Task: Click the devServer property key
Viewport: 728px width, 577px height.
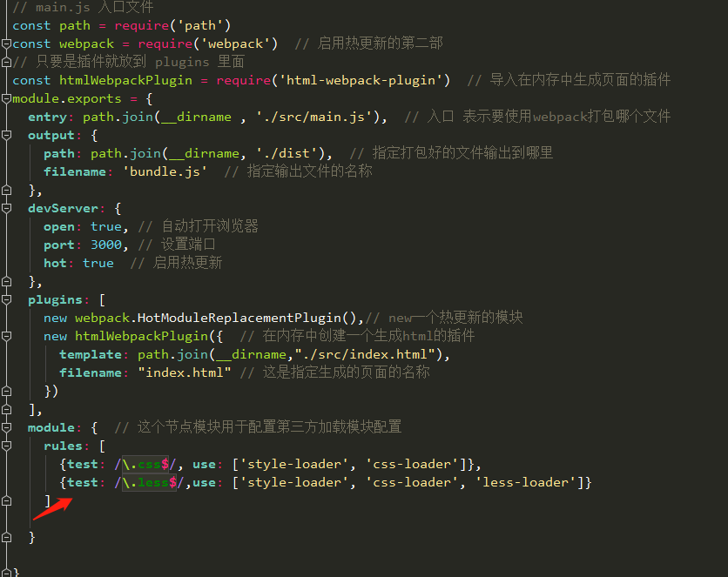Action: tap(64, 208)
